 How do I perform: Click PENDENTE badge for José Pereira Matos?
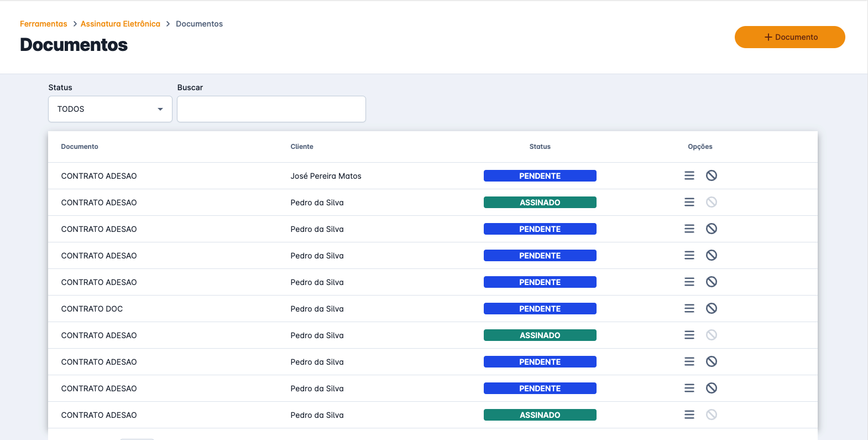click(540, 176)
